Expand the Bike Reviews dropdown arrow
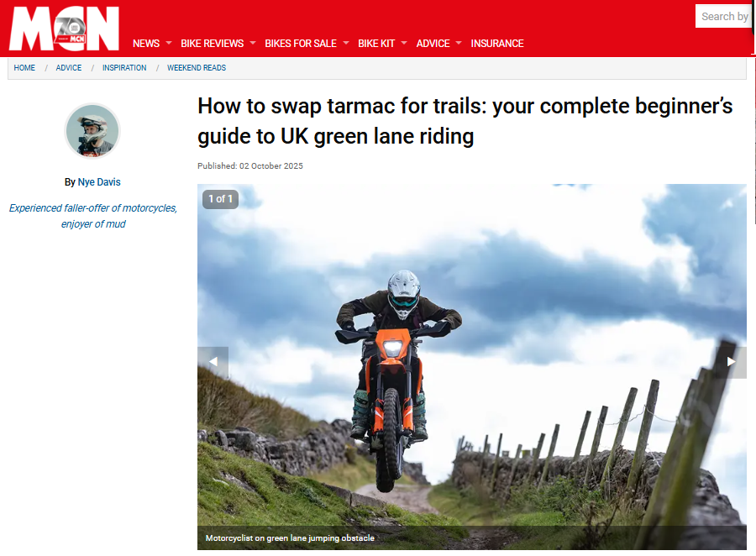756x556 pixels. pyautogui.click(x=253, y=44)
